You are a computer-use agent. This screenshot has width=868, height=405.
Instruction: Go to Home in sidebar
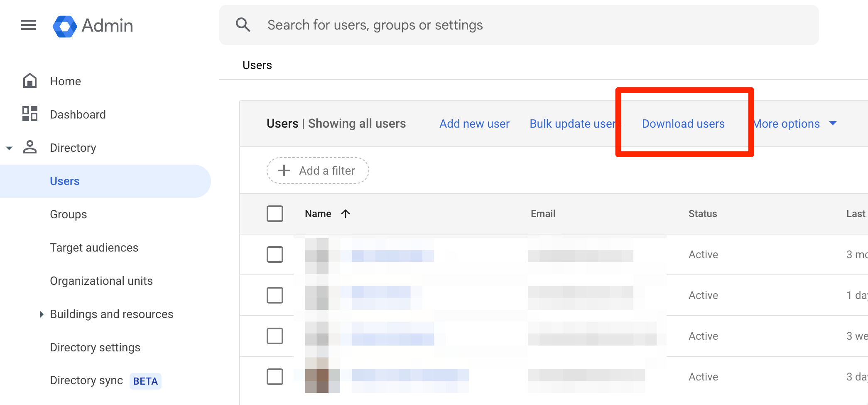65,81
